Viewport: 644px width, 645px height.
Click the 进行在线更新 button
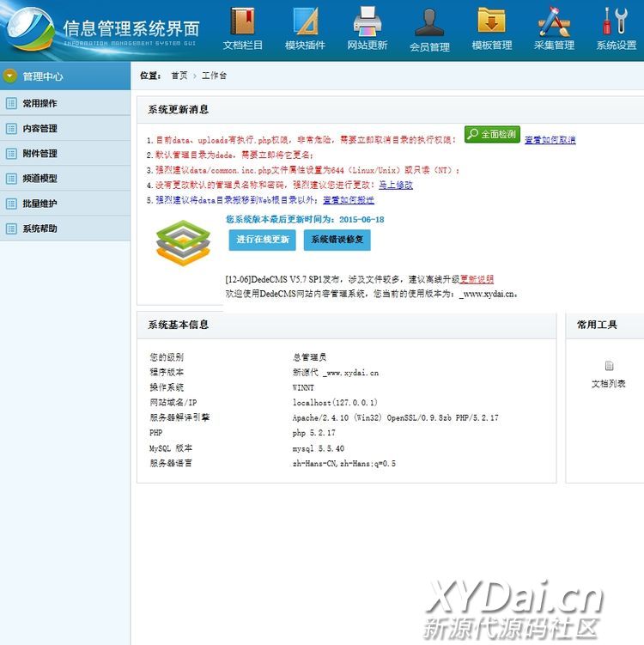(263, 240)
